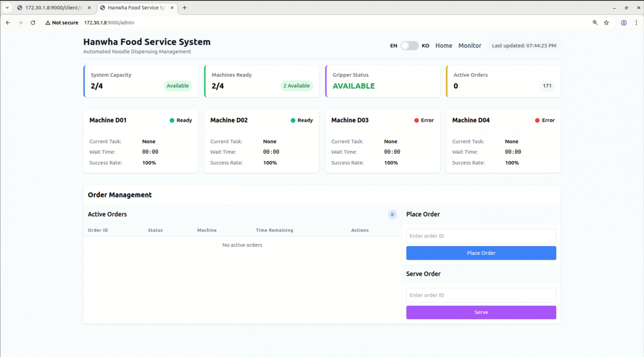Click the browser back arrow
The height and width of the screenshot is (357, 644).
pos(8,23)
